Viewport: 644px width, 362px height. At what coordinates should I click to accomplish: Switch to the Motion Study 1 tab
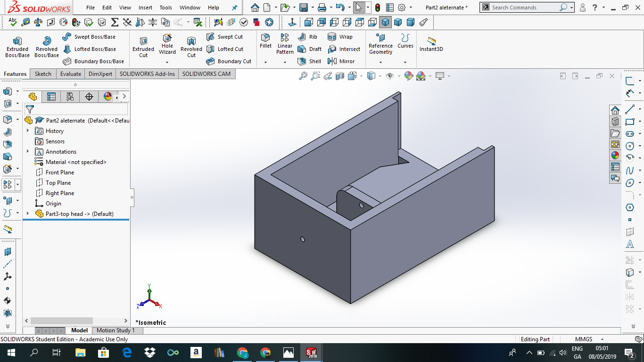pos(116,330)
